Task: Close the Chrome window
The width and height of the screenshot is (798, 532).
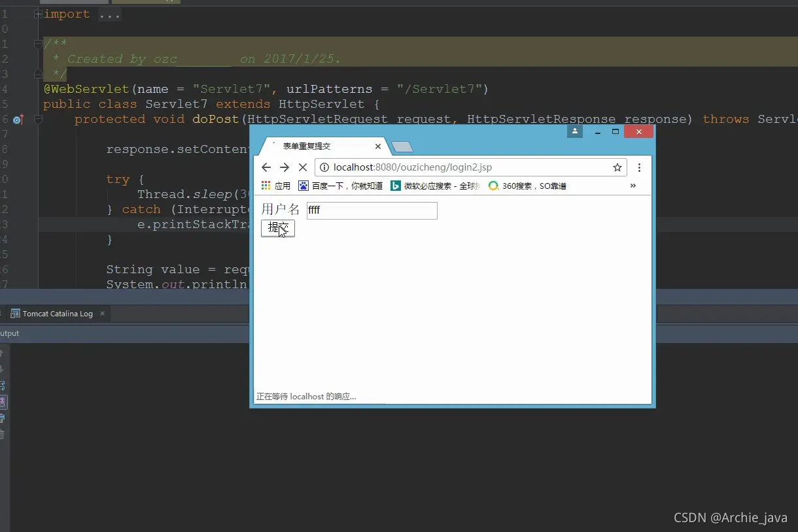Action: click(638, 131)
